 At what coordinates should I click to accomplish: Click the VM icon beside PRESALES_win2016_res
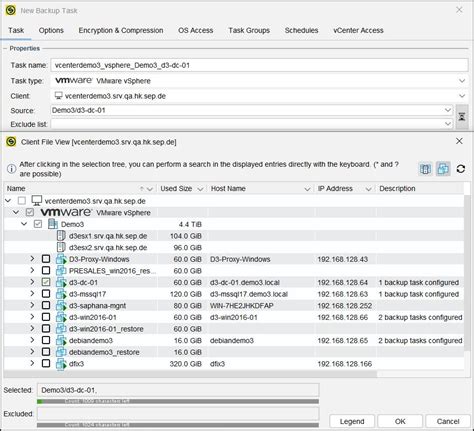(x=61, y=271)
